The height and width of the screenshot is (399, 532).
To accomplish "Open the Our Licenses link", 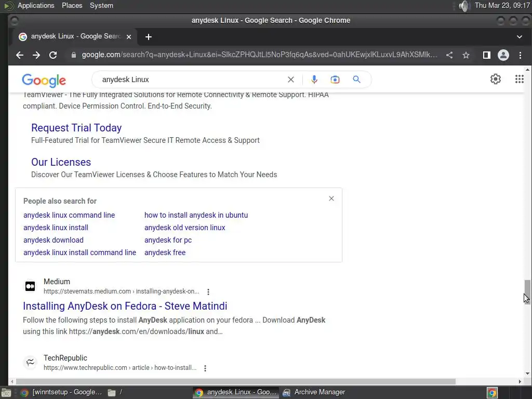I will pyautogui.click(x=61, y=162).
